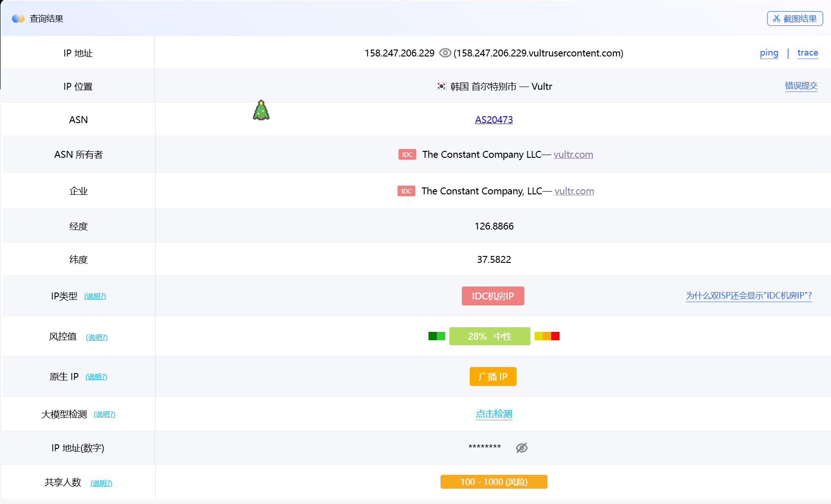Viewport: 831px width, 504px height.
Task: Open vultr.com link in ASN owner row
Action: pyautogui.click(x=573, y=155)
